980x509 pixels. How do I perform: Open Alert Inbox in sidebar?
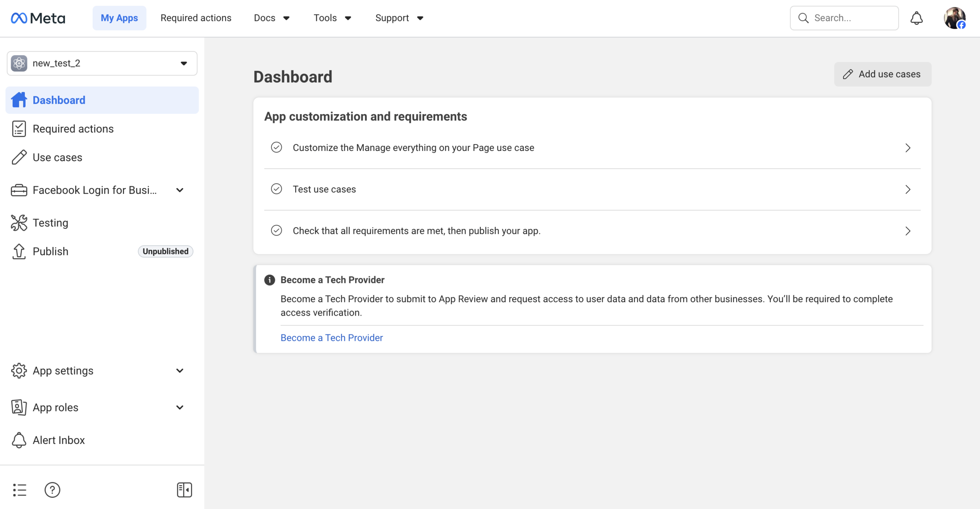coord(102,440)
